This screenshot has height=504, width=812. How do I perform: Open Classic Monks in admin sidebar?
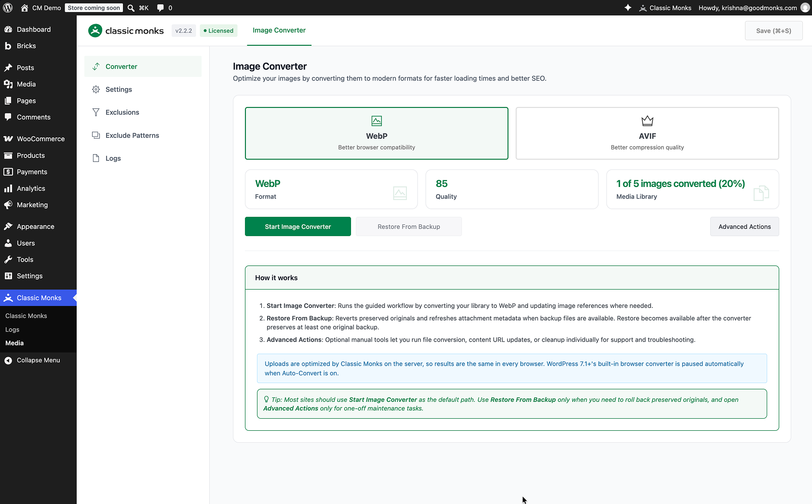coord(38,298)
